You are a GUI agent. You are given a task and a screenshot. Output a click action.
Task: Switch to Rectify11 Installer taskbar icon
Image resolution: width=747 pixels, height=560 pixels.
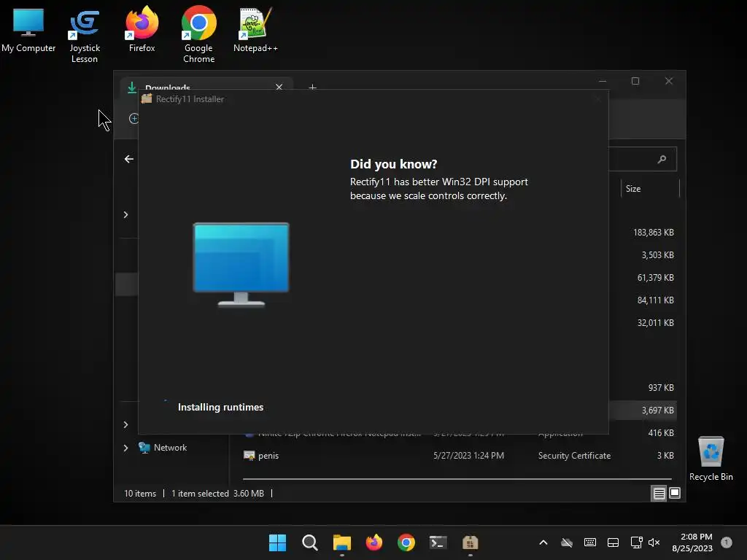(x=471, y=542)
